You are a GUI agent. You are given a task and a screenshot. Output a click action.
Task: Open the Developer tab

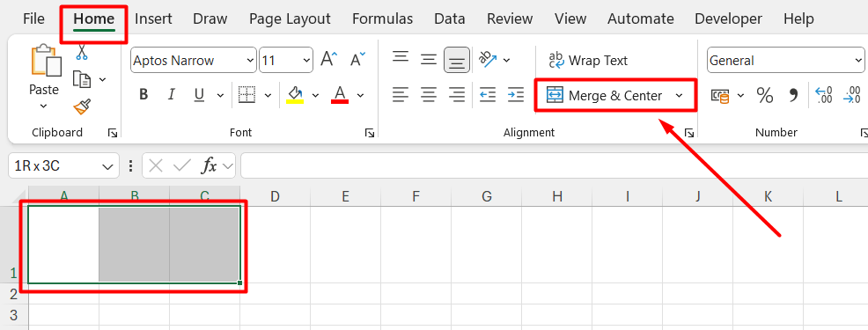(728, 18)
